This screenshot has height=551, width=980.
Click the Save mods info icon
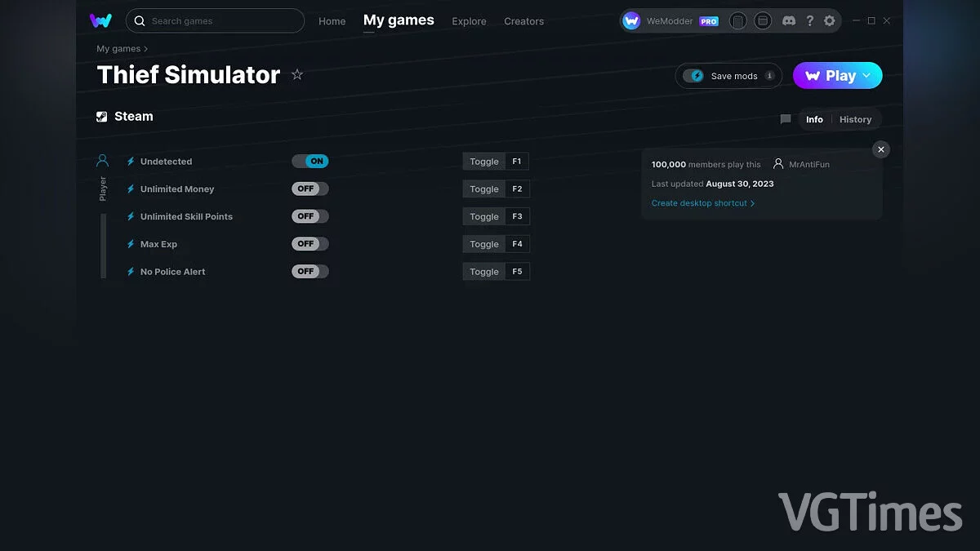tap(769, 76)
